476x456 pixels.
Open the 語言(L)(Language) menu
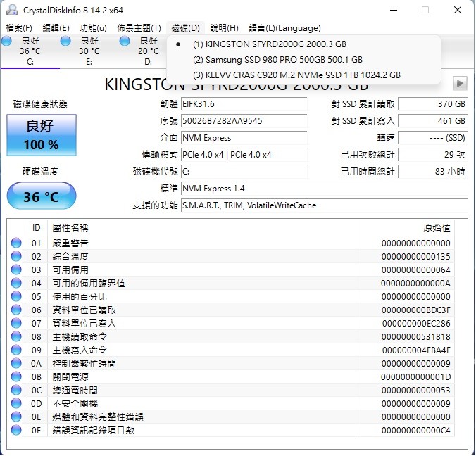[x=284, y=28]
